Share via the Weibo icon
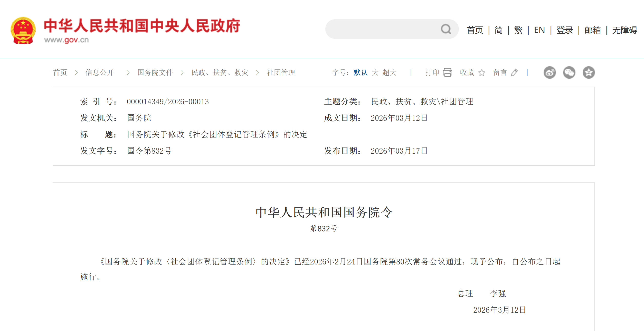The width and height of the screenshot is (644, 331). pos(550,72)
